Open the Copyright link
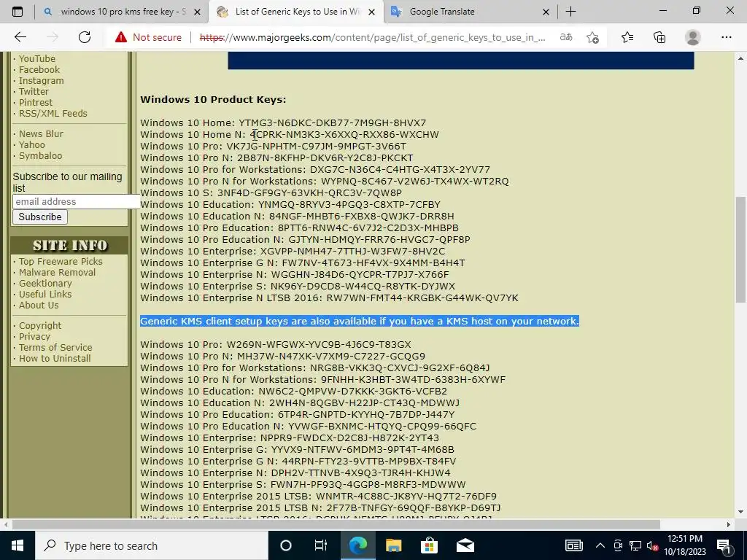 pos(40,326)
